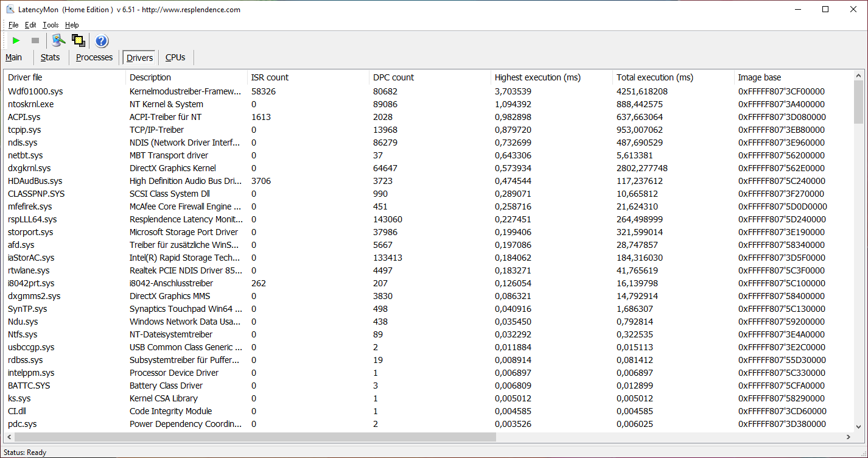868x458 pixels.
Task: Select the mfefirek.sys McAfee driver row
Action: [x=429, y=206]
